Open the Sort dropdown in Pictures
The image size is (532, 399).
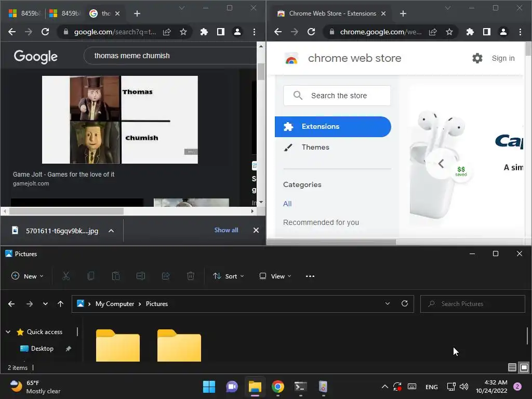tap(229, 276)
